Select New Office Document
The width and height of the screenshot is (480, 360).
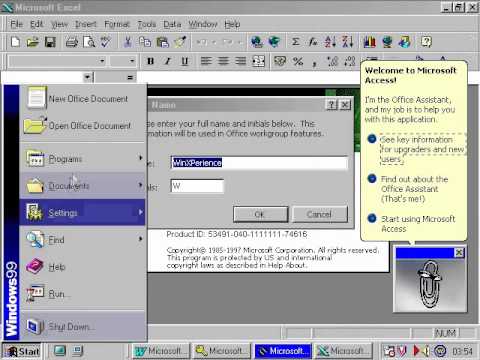pyautogui.click(x=82, y=99)
